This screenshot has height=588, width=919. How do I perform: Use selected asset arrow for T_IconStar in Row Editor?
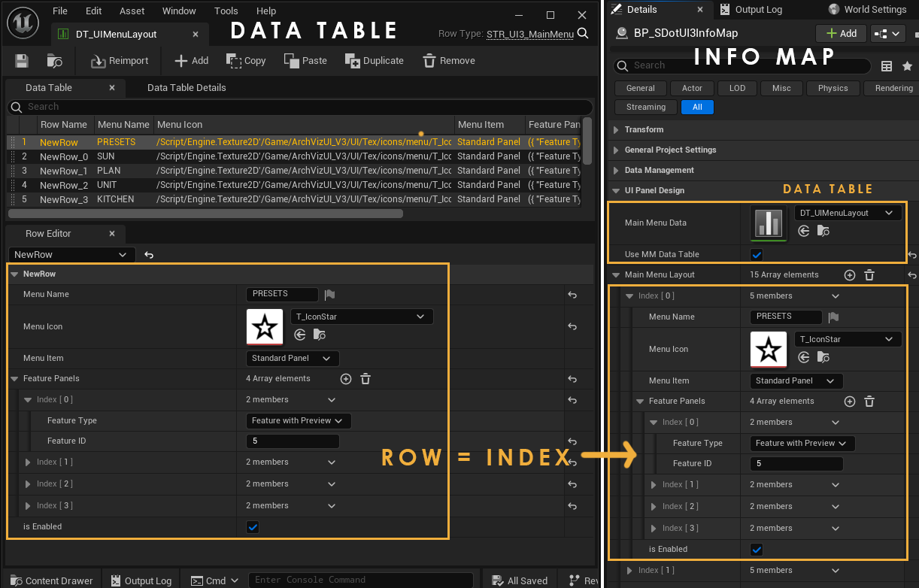pyautogui.click(x=300, y=335)
